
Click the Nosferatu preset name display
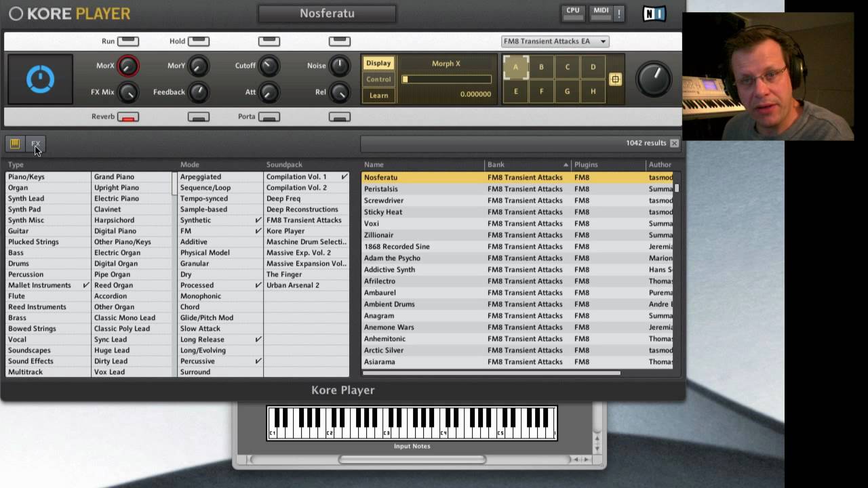pyautogui.click(x=328, y=13)
